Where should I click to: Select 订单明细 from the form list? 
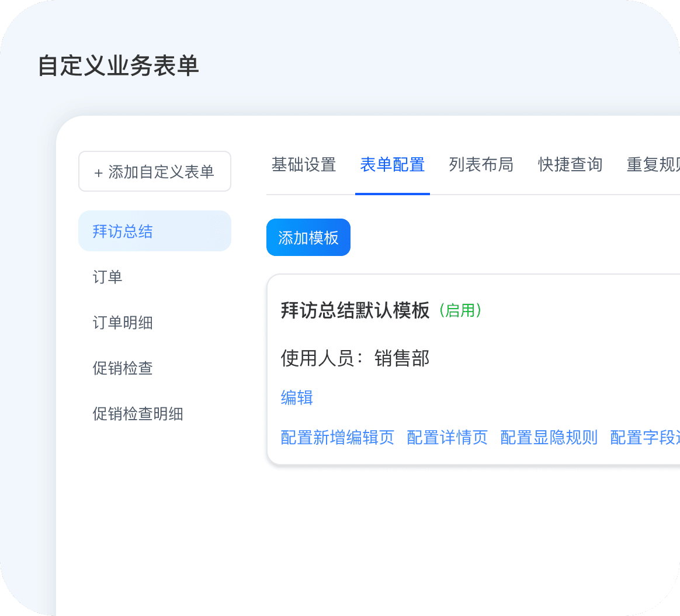123,323
